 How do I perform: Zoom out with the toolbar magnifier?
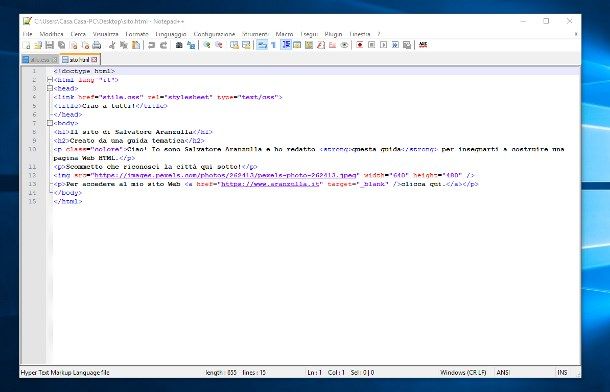(x=219, y=45)
